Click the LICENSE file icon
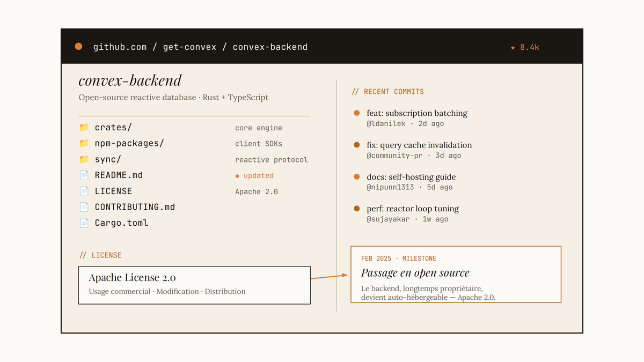 pos(84,191)
